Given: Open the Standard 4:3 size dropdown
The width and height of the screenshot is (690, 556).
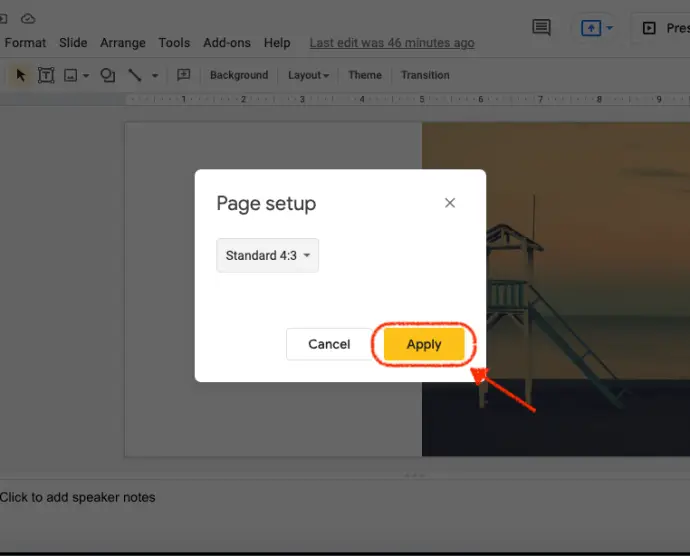Looking at the screenshot, I should click(x=267, y=255).
